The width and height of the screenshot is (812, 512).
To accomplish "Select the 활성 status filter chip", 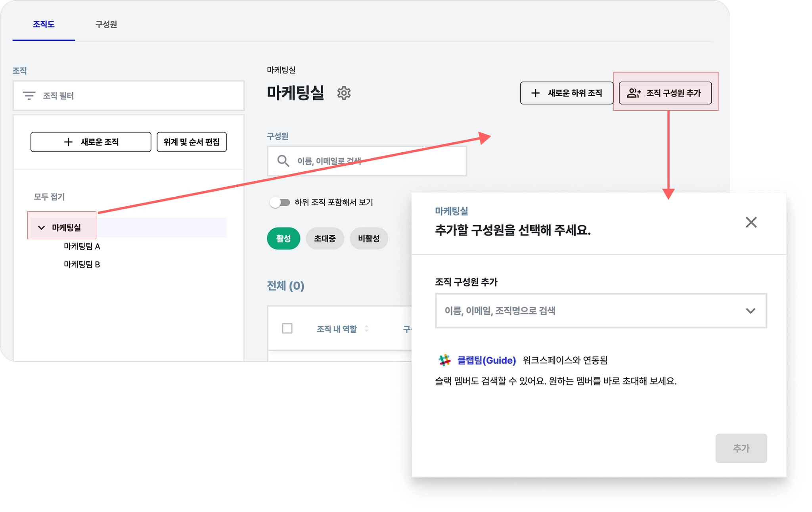I will coord(283,238).
